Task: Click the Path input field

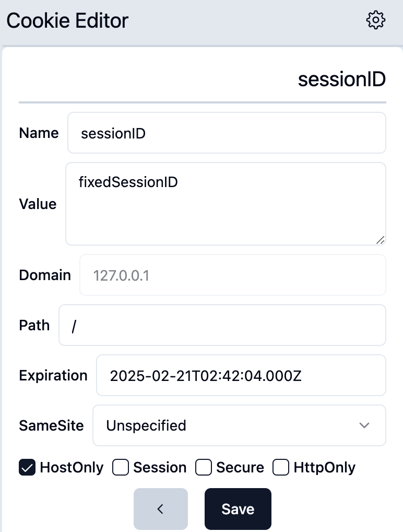Action: pos(222,325)
